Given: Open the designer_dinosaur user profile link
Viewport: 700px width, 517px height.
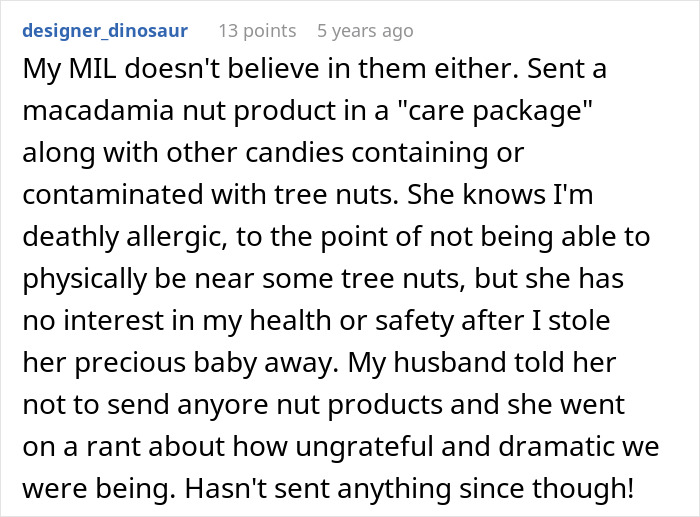Looking at the screenshot, I should click(103, 31).
